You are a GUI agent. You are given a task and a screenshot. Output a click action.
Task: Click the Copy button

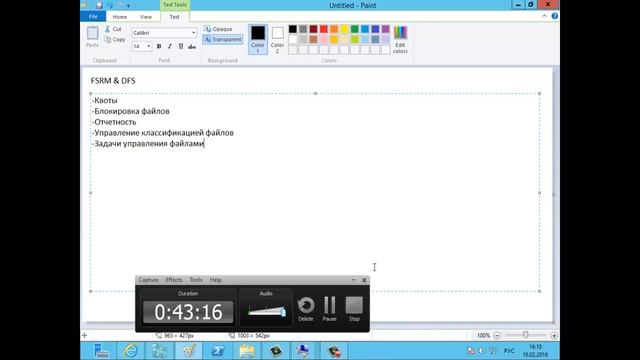115,40
